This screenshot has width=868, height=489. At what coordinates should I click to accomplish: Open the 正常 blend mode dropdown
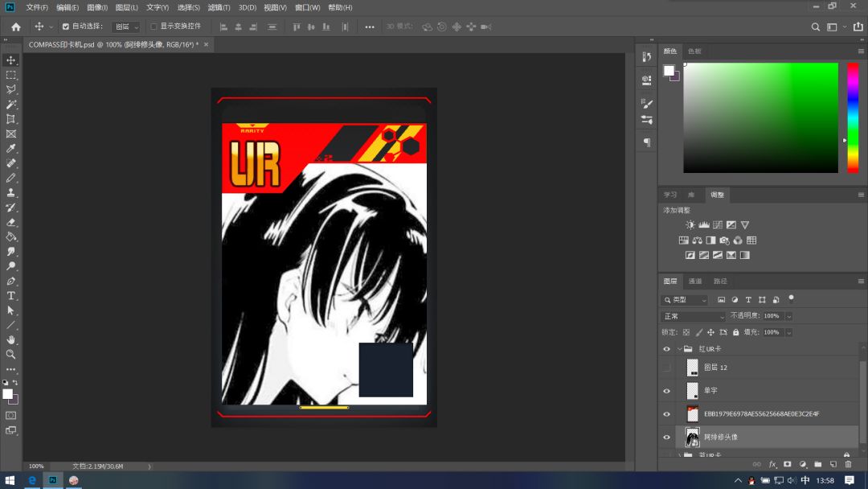(x=693, y=316)
